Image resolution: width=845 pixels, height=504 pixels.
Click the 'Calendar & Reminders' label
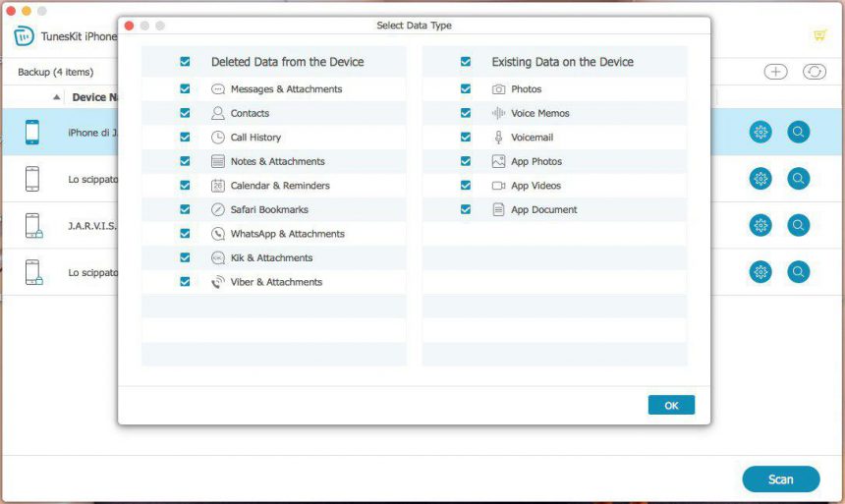(280, 186)
